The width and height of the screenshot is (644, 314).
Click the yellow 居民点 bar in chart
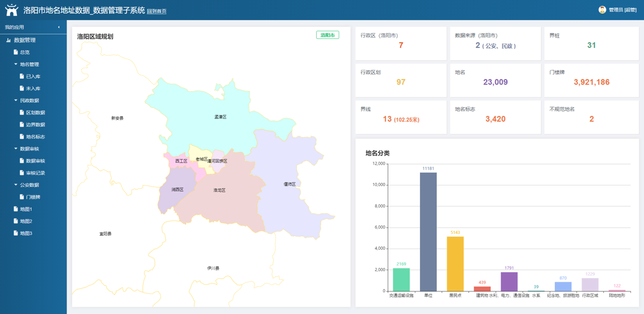click(x=455, y=263)
